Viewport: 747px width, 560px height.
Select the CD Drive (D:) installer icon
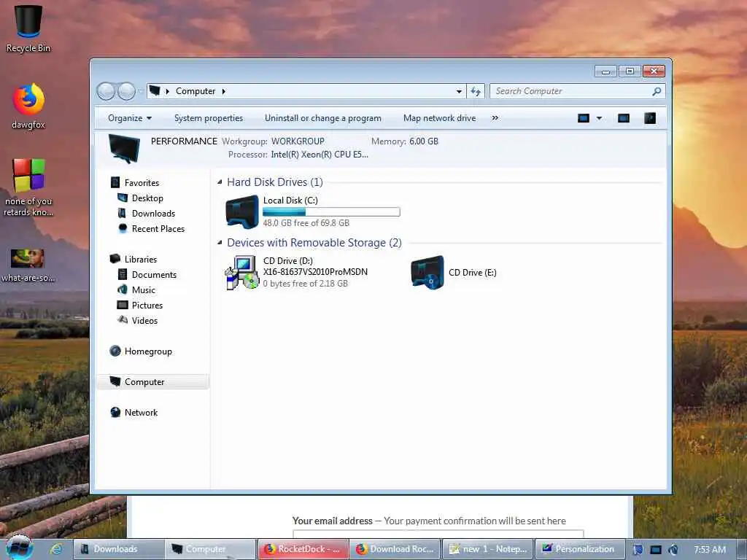pyautogui.click(x=242, y=273)
